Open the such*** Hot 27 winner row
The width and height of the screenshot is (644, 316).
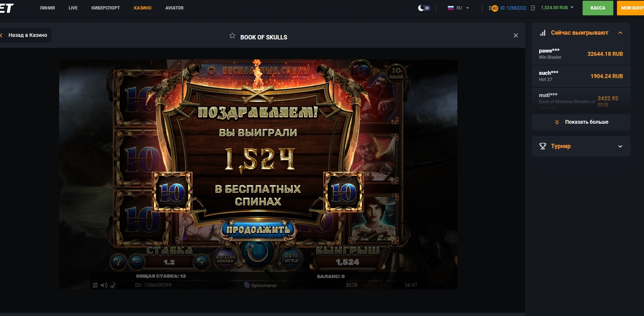581,76
